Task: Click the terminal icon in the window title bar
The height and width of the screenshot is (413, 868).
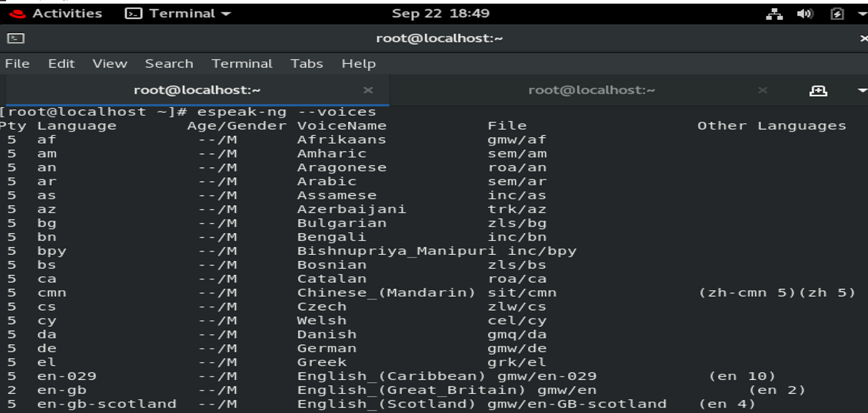Action: [15, 38]
